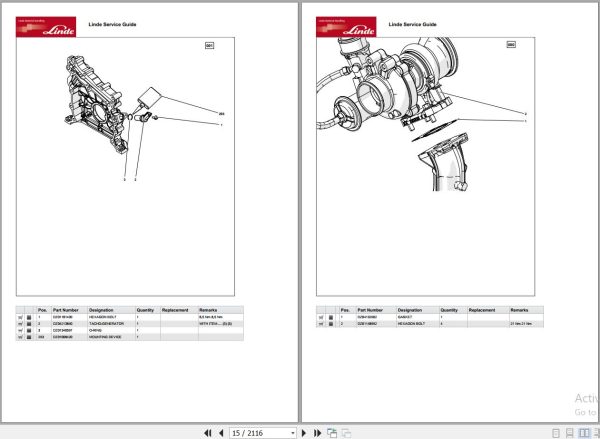The height and width of the screenshot is (439, 600).
Task: Toggle cart checkbox for TACHO-GENERATOR row
Action: (20, 324)
